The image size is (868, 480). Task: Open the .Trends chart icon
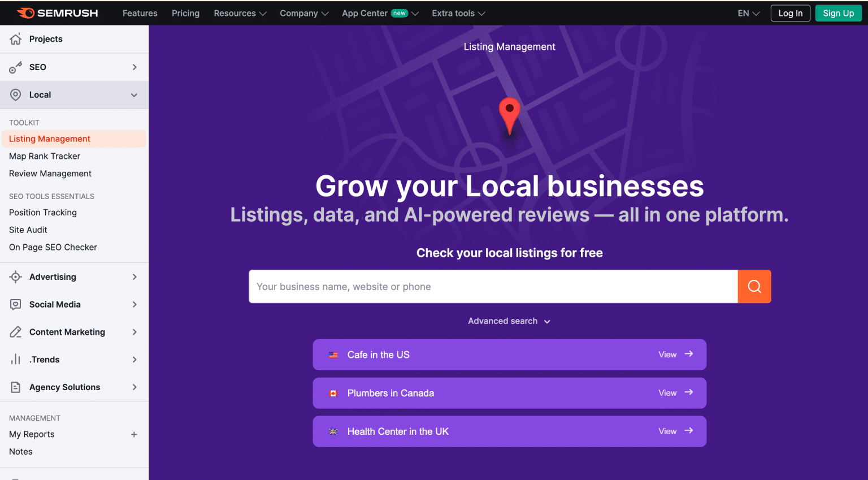click(x=15, y=360)
